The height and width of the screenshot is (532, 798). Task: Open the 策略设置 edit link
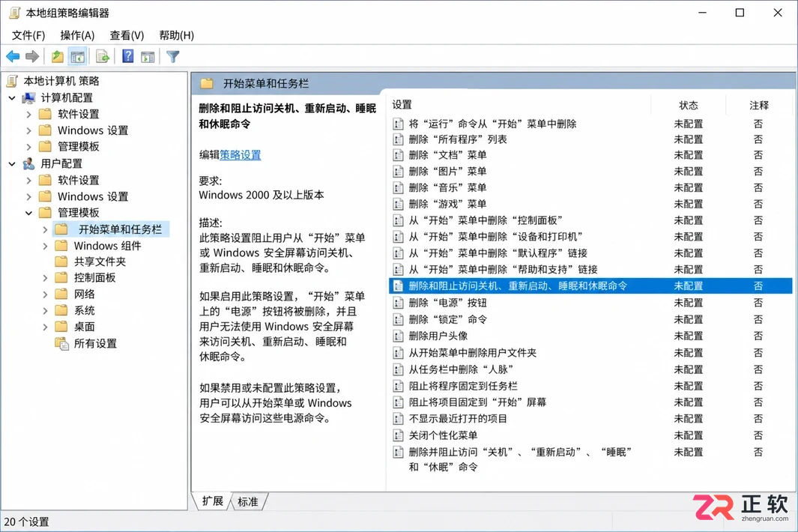click(x=241, y=155)
